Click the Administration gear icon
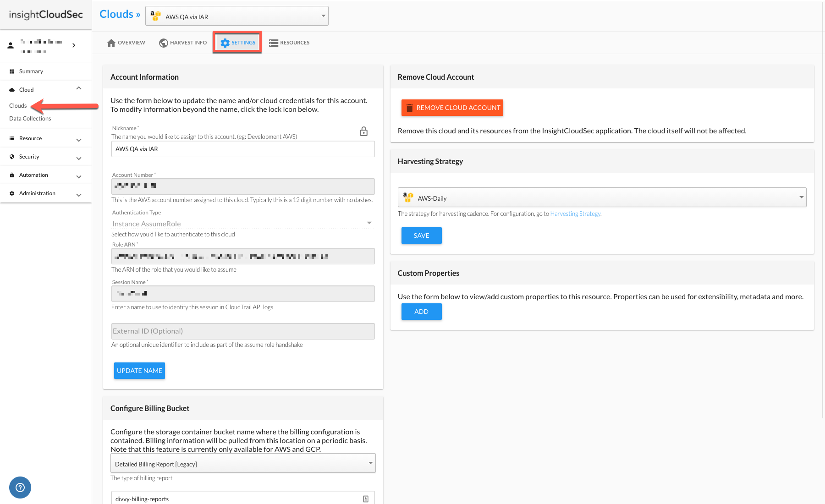This screenshot has width=825, height=504. pos(12,193)
